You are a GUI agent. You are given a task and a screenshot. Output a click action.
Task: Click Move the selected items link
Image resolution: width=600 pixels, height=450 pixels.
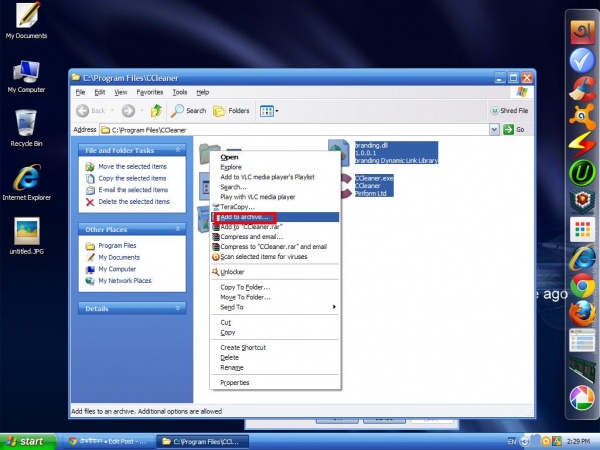[x=132, y=166]
